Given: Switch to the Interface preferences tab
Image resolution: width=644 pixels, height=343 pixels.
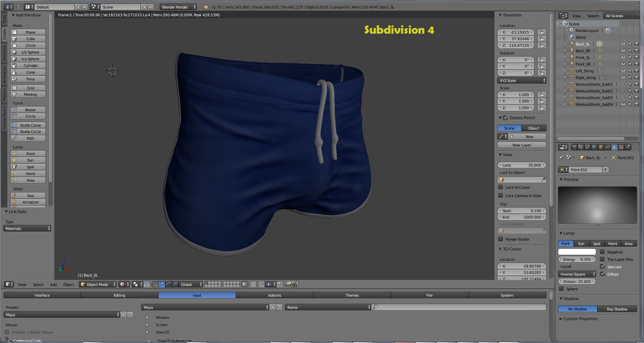Looking at the screenshot, I should pos(42,295).
